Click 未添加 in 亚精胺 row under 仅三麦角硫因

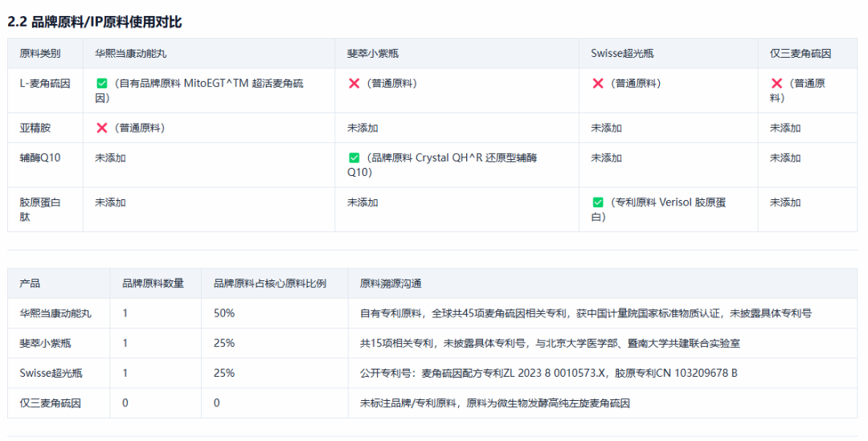point(785,128)
